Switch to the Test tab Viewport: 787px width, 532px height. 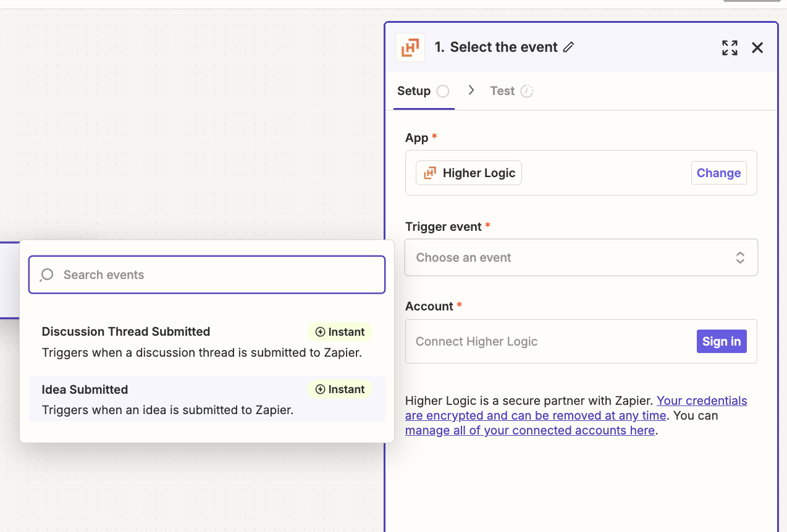click(511, 91)
